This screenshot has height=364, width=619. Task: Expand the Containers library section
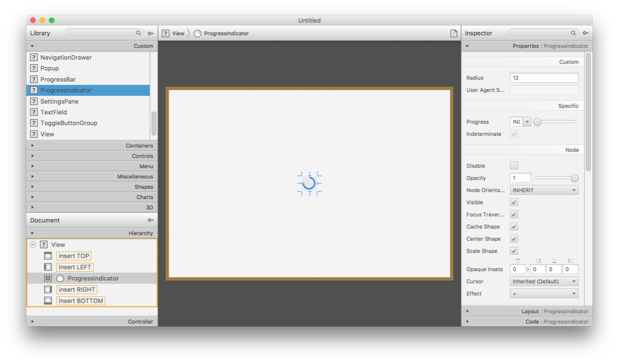point(92,146)
